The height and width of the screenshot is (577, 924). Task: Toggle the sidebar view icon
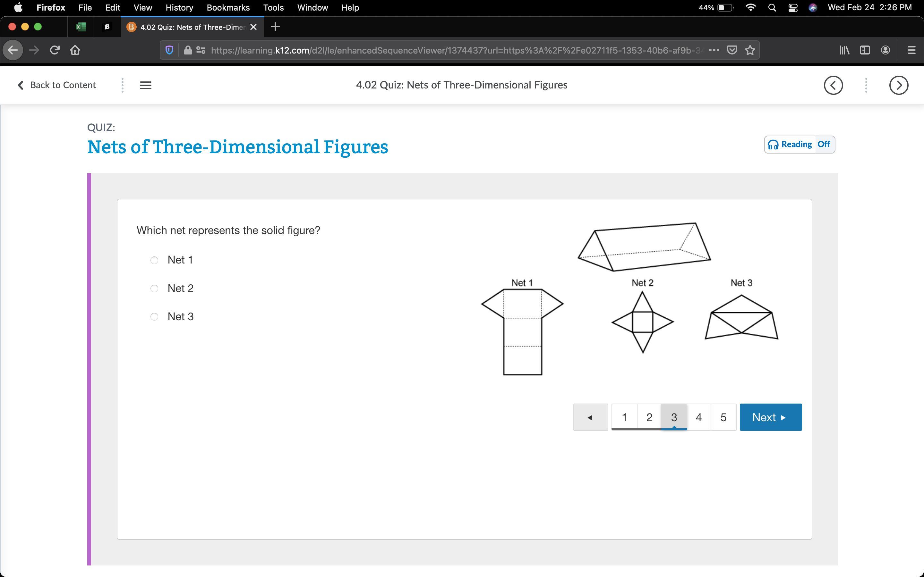coord(865,50)
